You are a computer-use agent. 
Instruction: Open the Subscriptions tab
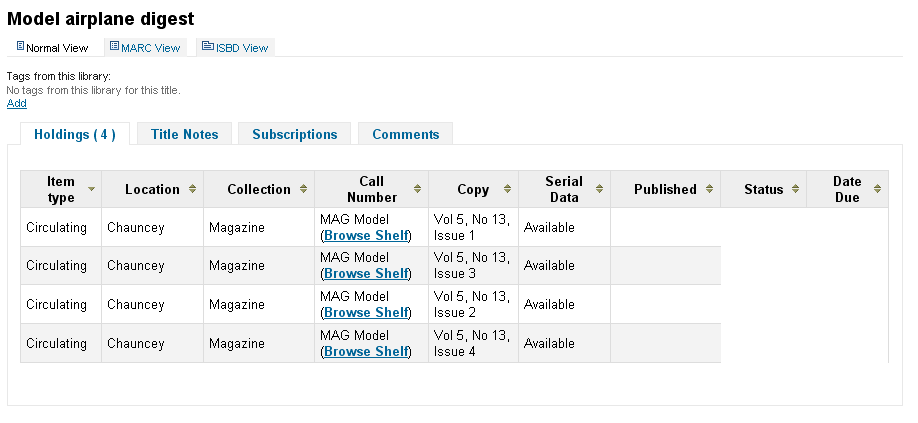coord(294,134)
